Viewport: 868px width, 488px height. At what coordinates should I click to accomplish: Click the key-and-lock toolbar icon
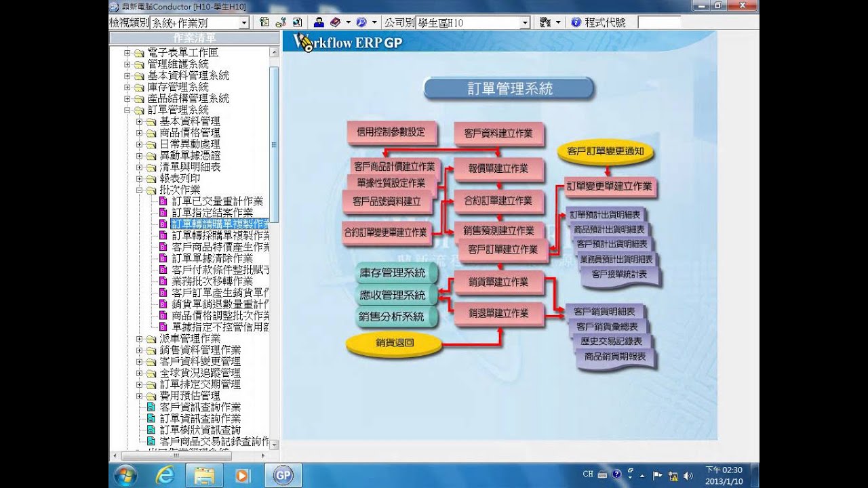click(281, 22)
